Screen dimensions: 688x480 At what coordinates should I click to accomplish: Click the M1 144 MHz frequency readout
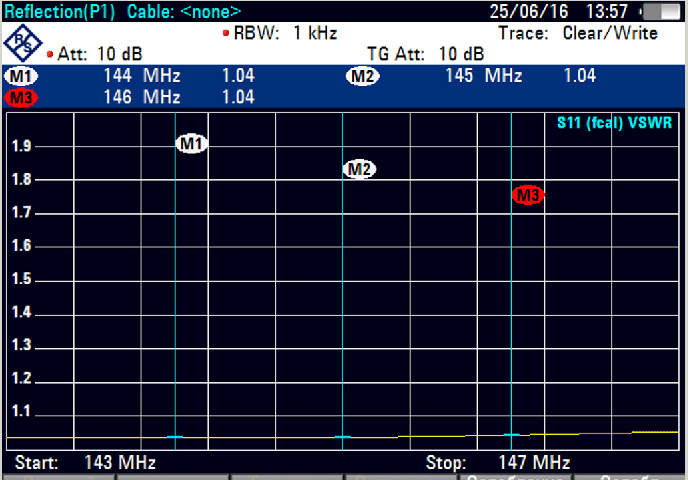pyautogui.click(x=141, y=76)
